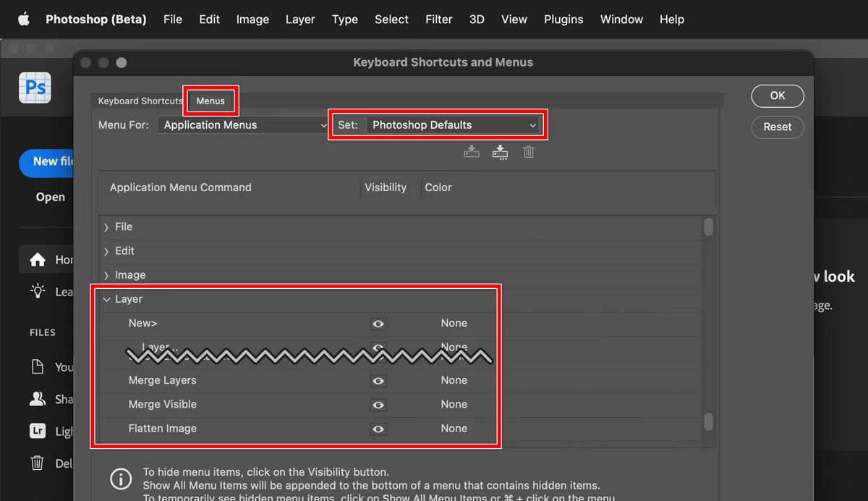Open the Window menu

point(621,20)
